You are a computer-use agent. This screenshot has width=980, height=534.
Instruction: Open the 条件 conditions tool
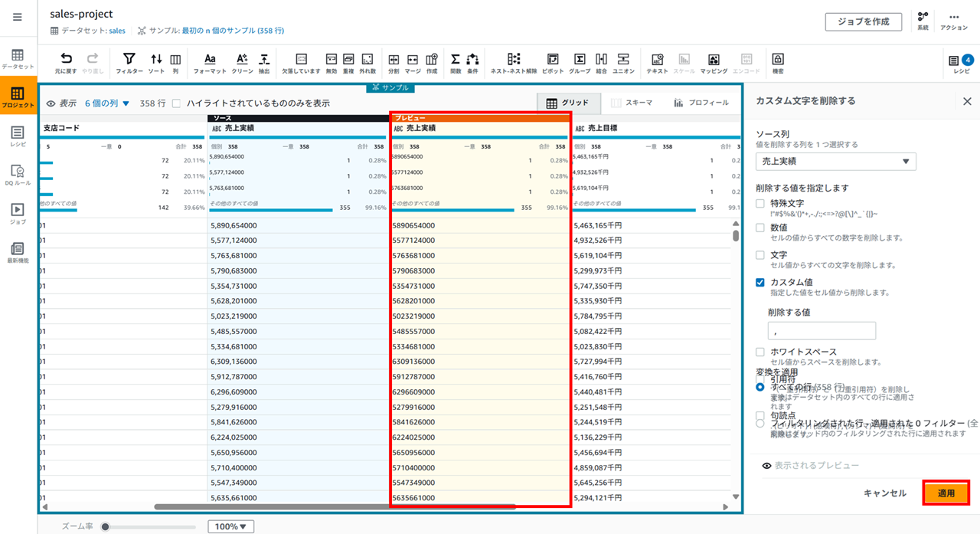[x=472, y=63]
